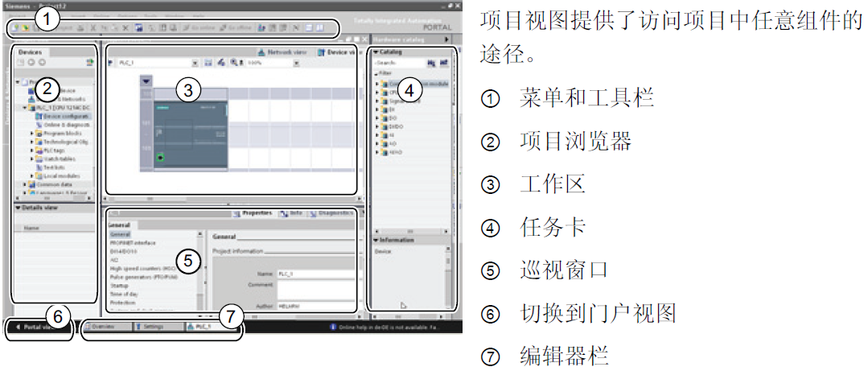Click the New project toolbar icon
Image resolution: width=868 pixels, height=371 pixels.
coord(15,27)
